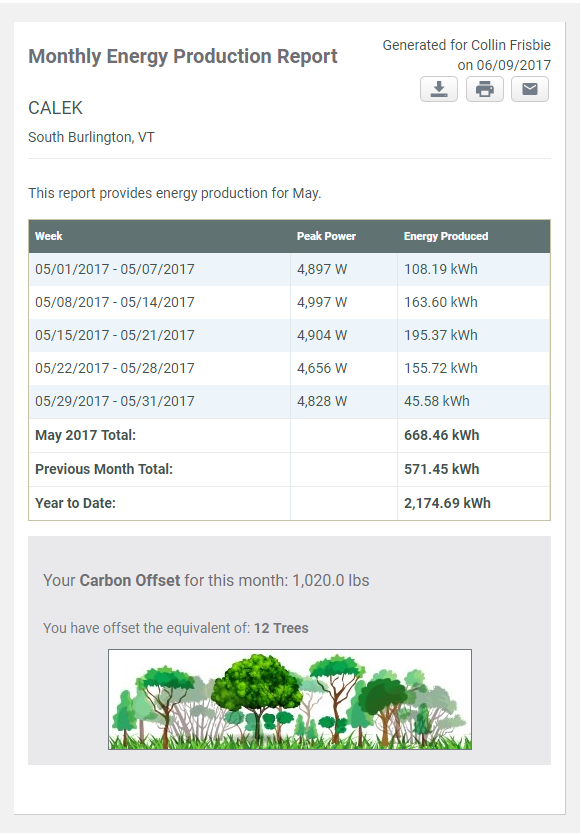Click the Previous Month Total value 571.45 kWh
The height and width of the screenshot is (834, 581).
coord(442,469)
